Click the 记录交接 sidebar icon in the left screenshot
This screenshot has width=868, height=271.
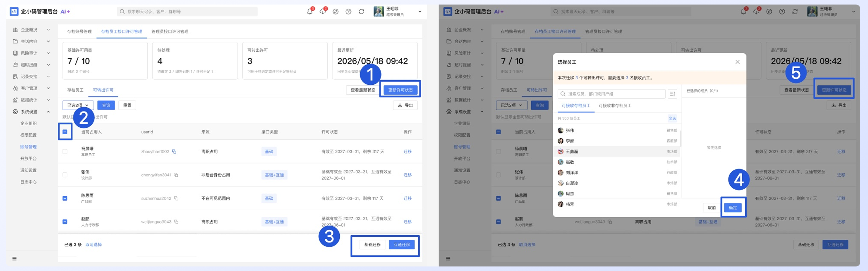[x=15, y=77]
